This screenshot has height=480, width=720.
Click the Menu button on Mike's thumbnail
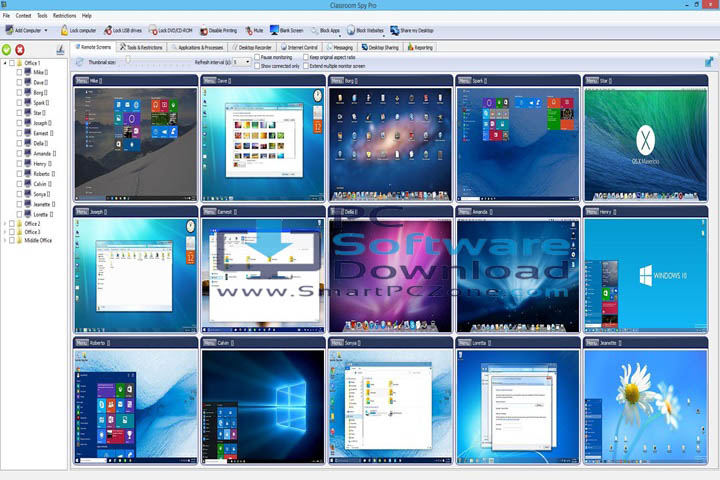(82, 80)
